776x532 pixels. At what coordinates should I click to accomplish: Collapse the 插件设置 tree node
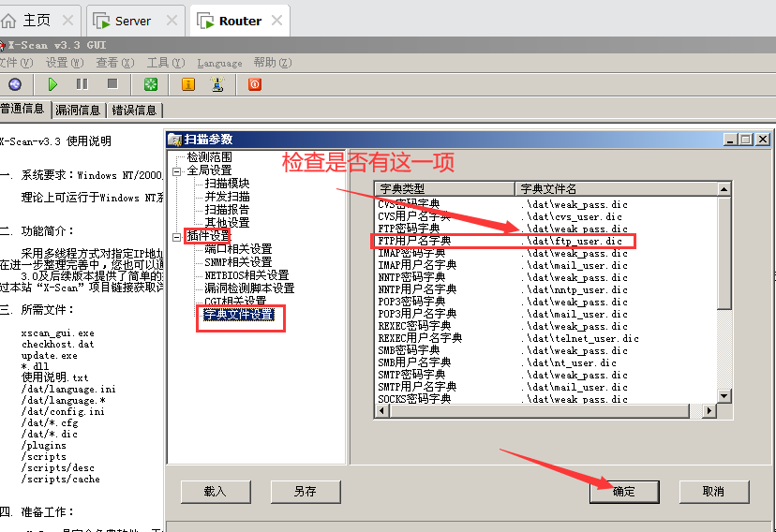click(x=176, y=237)
